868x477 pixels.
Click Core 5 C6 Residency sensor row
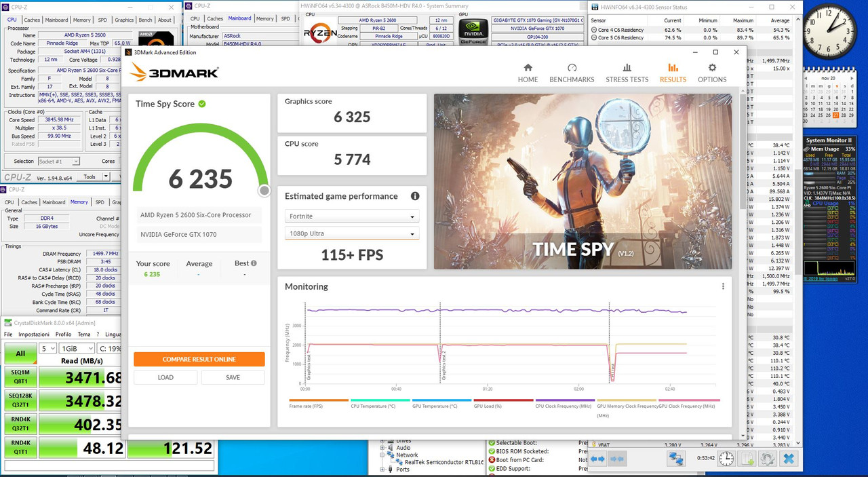tap(690, 38)
